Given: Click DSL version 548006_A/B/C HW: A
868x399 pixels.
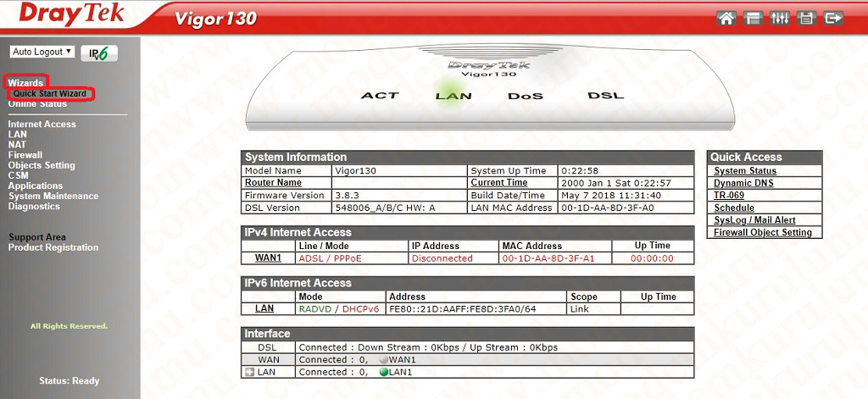Looking at the screenshot, I should (386, 208).
